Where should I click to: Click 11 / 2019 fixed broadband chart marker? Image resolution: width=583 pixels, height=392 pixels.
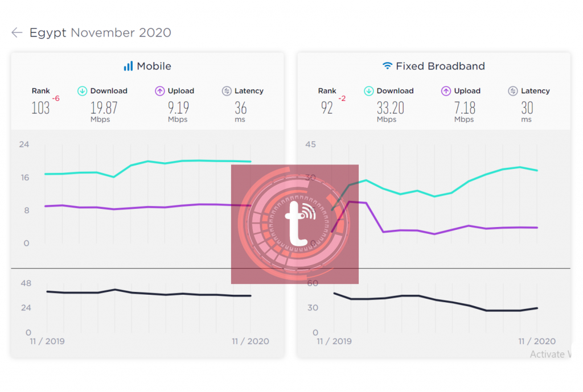(334, 341)
